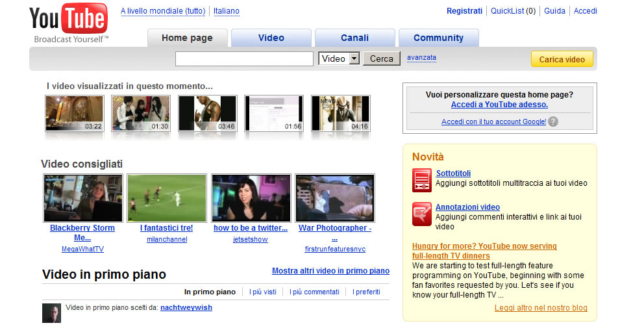Click Leggi altro nel nostro blog
Image resolution: width=644 pixels, height=332 pixels.
coord(541,308)
